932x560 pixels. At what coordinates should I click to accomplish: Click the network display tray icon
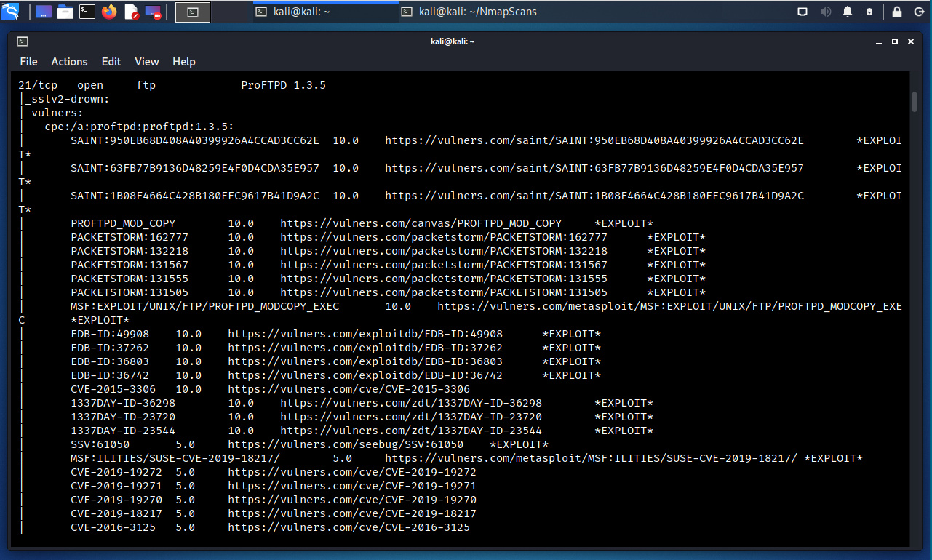802,12
